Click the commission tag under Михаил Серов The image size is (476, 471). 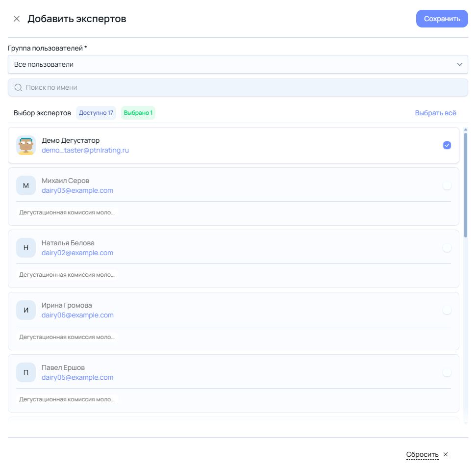67,212
